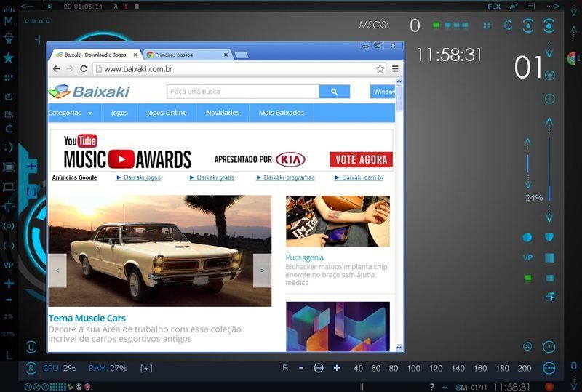Expand the Categorias dropdown in Baixaki menu
Image resolution: width=582 pixels, height=392 pixels.
coord(70,113)
